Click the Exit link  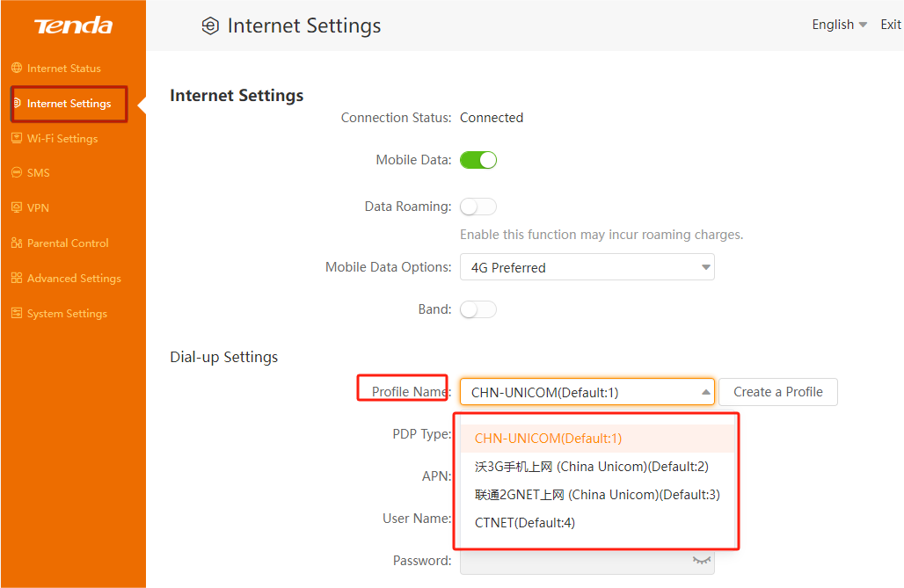click(x=891, y=25)
